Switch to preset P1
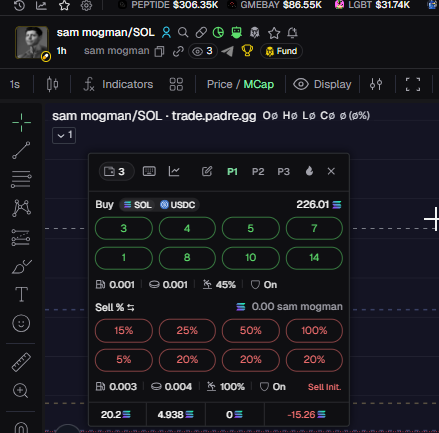 pyautogui.click(x=232, y=172)
